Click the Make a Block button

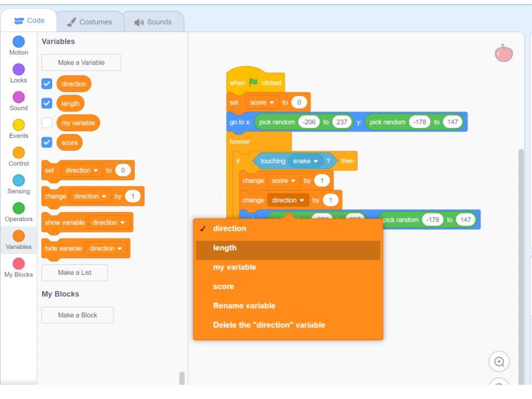[78, 315]
